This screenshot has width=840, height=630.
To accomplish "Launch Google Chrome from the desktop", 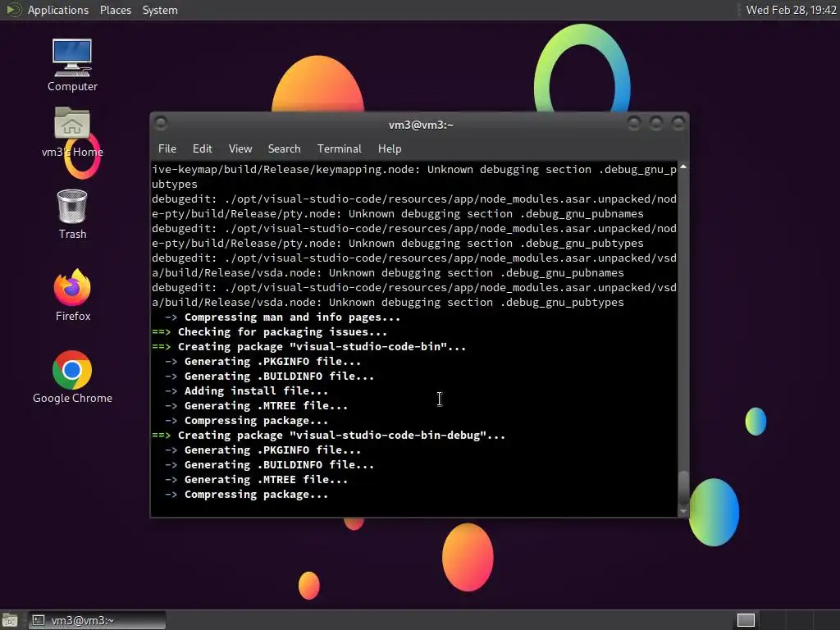I will point(72,377).
